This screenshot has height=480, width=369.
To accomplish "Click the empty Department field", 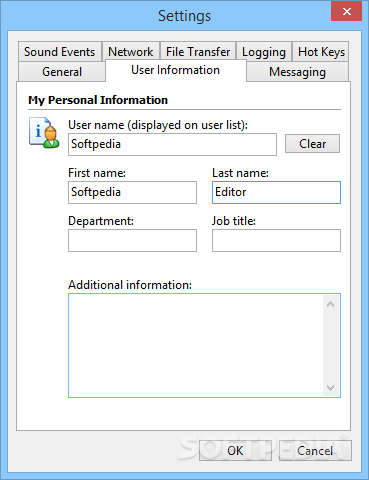I will coord(132,240).
